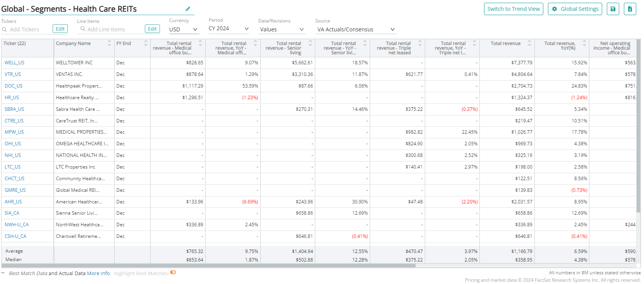Viewport: 644px width, 284px height.
Task: Edit the screen title with pencil icon
Action: pyautogui.click(x=188, y=9)
